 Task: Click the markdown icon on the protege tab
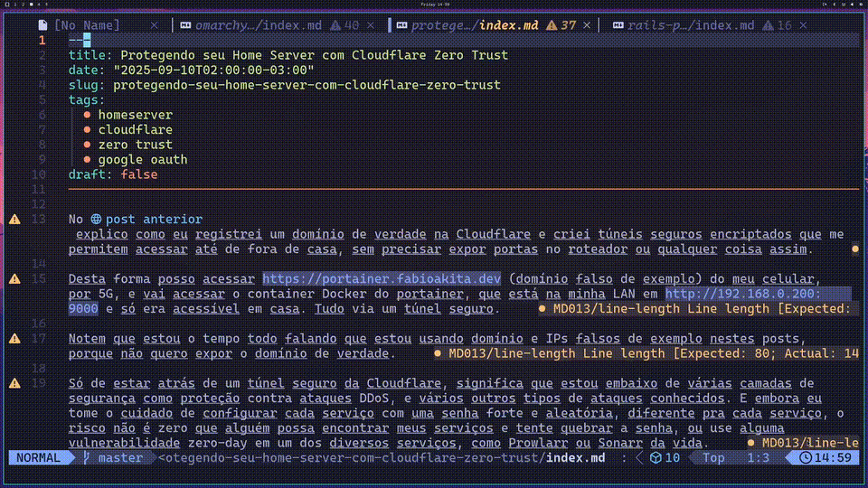[x=401, y=25]
